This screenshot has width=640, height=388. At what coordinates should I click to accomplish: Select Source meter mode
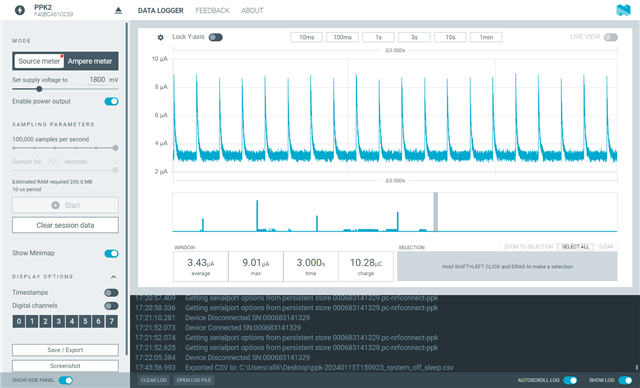coord(39,61)
